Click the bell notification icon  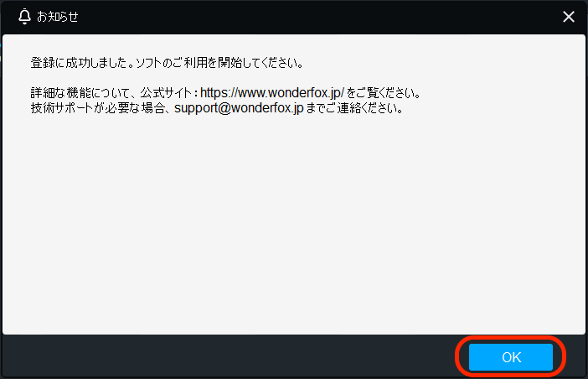tap(25, 17)
